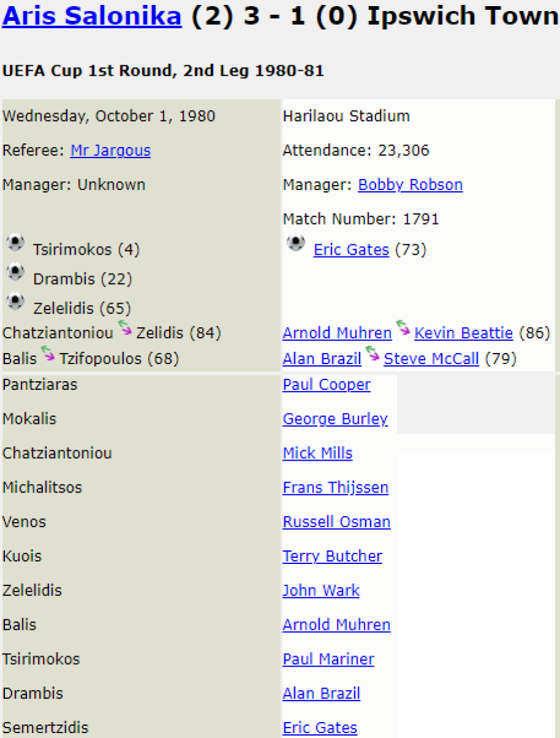This screenshot has width=560, height=738.
Task: Open the George Burley link
Action: [x=335, y=419]
